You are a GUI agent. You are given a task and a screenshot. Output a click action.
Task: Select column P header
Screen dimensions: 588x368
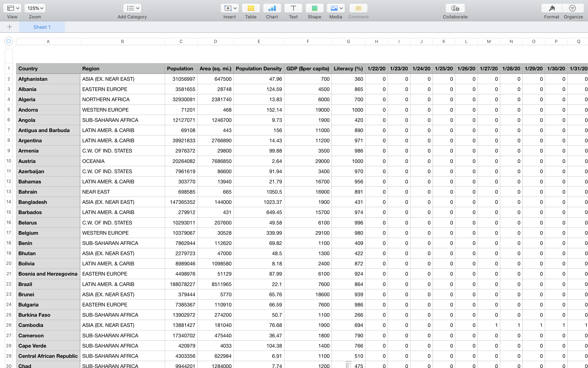556,41
